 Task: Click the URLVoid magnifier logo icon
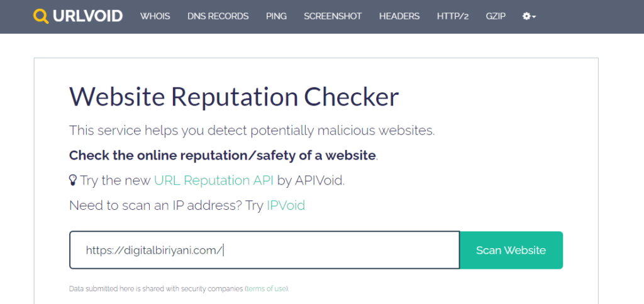click(41, 16)
